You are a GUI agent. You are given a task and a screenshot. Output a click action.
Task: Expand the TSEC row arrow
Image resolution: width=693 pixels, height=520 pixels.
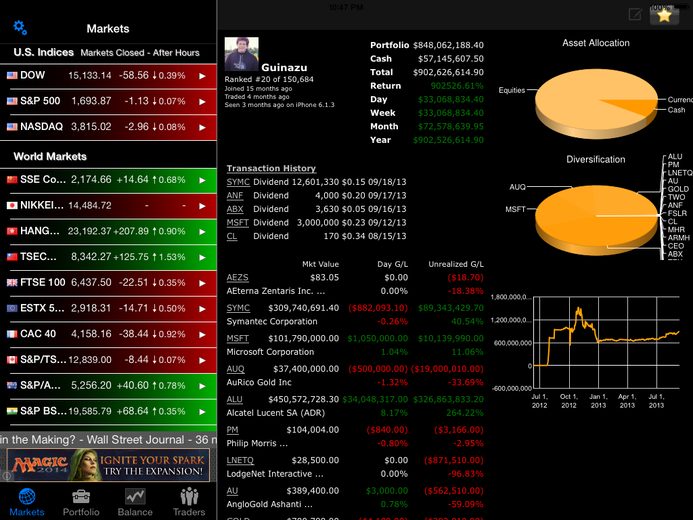click(x=202, y=257)
